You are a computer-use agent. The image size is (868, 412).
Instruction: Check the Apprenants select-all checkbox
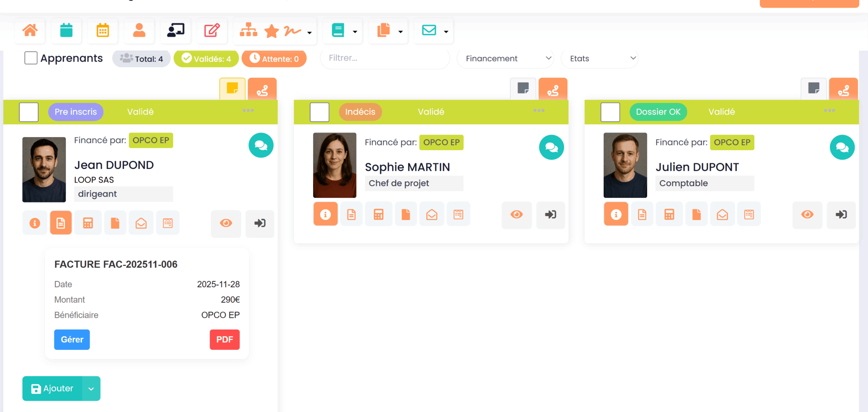click(x=31, y=58)
